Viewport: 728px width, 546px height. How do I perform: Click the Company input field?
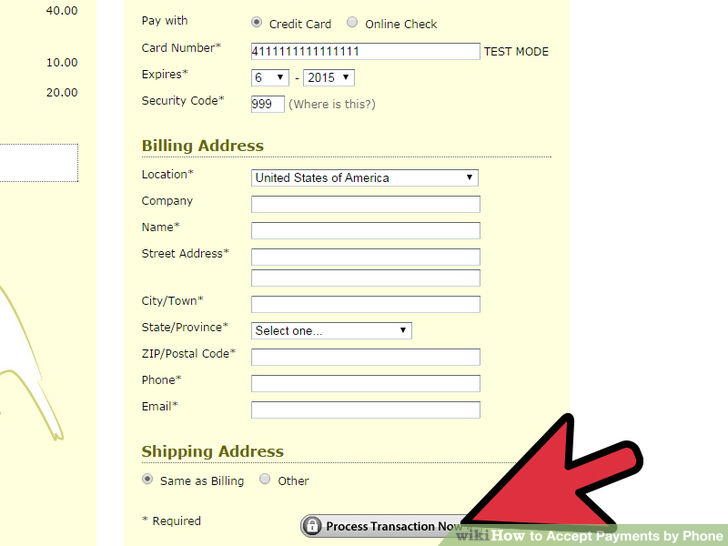click(x=365, y=204)
